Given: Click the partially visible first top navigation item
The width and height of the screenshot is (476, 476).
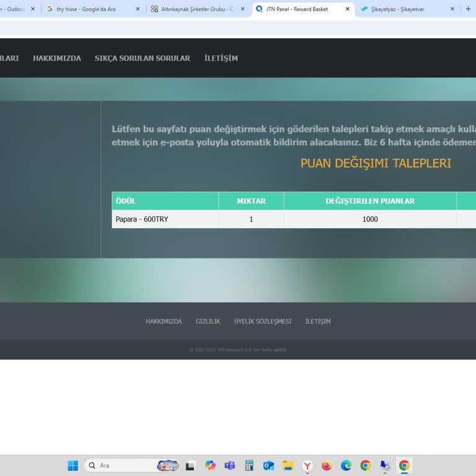Looking at the screenshot, I should (x=9, y=58).
